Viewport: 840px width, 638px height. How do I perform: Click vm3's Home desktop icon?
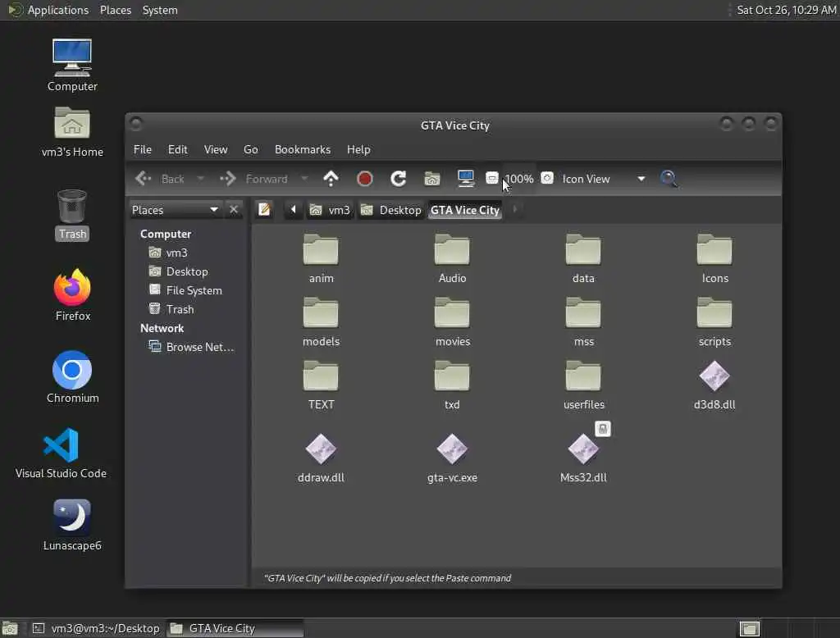[x=72, y=132]
